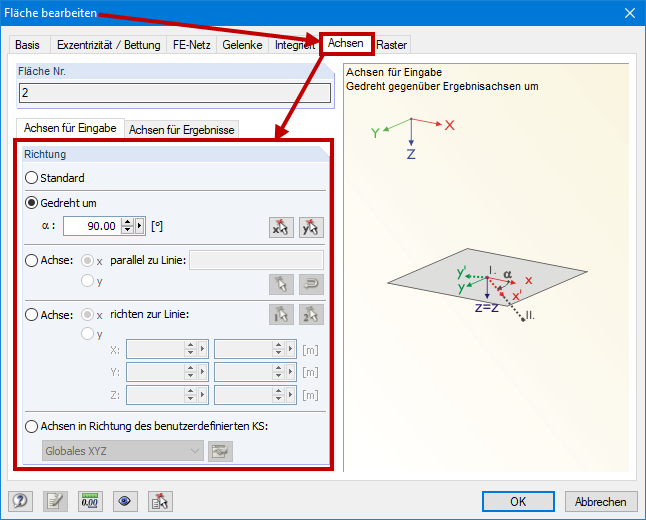The width and height of the screenshot is (646, 520).
Task: Pick x-axis direction graphically next to alpha
Action: tap(281, 227)
